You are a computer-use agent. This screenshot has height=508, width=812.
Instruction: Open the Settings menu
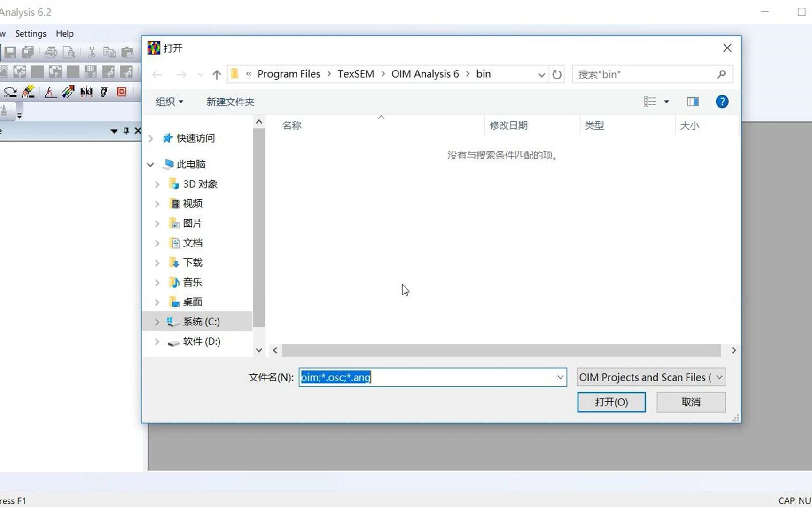(30, 33)
